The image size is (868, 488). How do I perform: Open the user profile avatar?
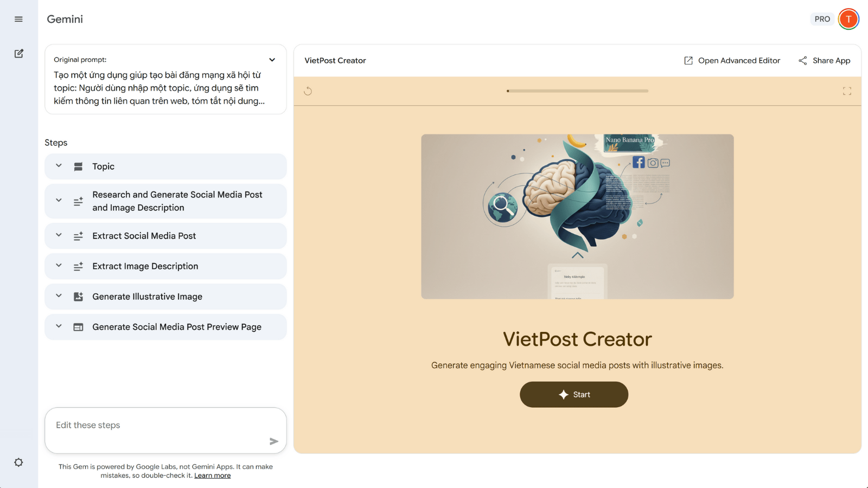click(x=848, y=19)
